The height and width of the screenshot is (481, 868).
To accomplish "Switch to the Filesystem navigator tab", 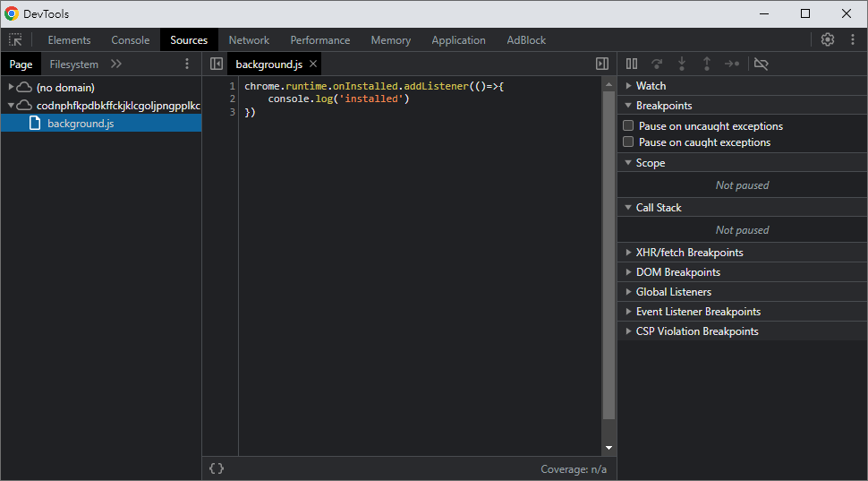I will (74, 64).
